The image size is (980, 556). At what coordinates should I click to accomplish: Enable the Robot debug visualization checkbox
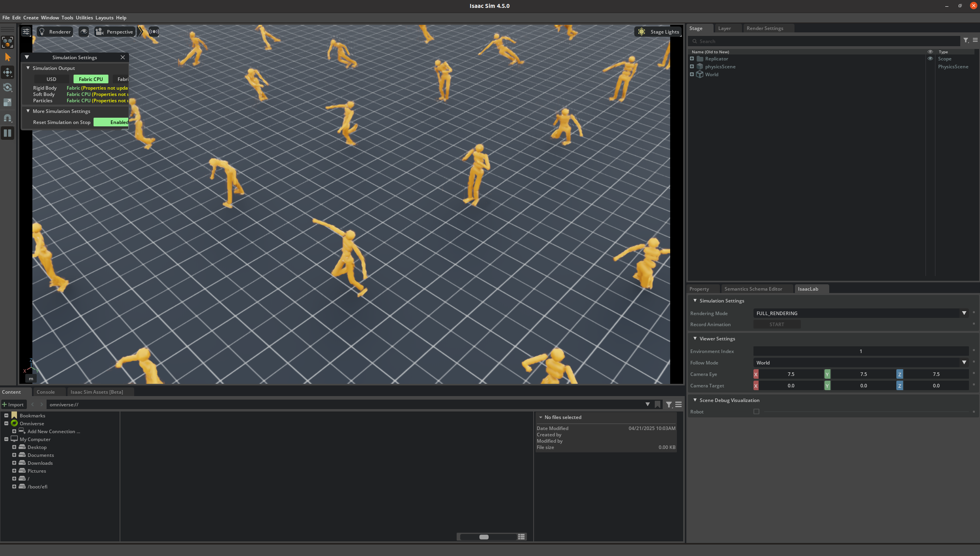756,411
